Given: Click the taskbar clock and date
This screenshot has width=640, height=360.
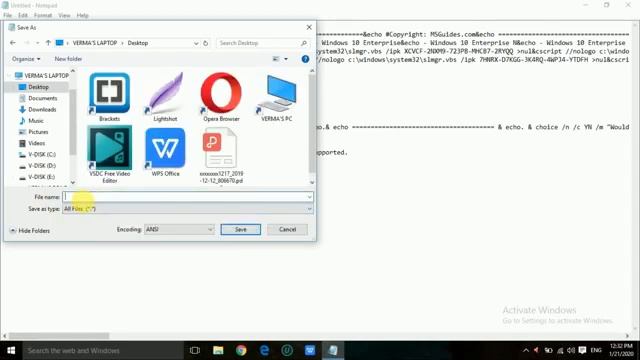Looking at the screenshot, I should [x=621, y=350].
